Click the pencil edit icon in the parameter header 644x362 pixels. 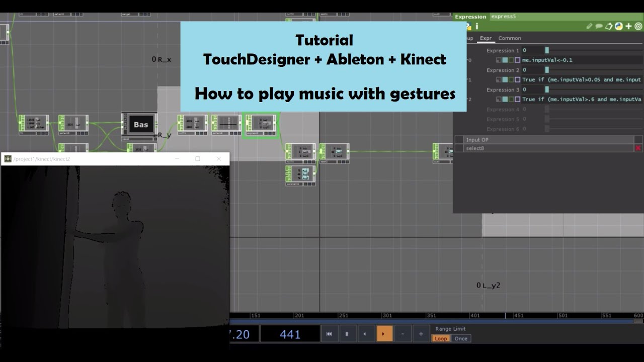pos(589,26)
